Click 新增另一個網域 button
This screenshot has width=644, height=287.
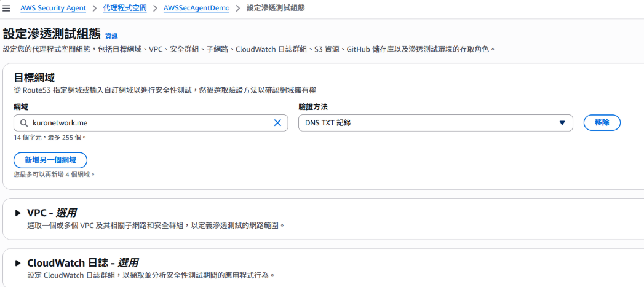coord(50,160)
